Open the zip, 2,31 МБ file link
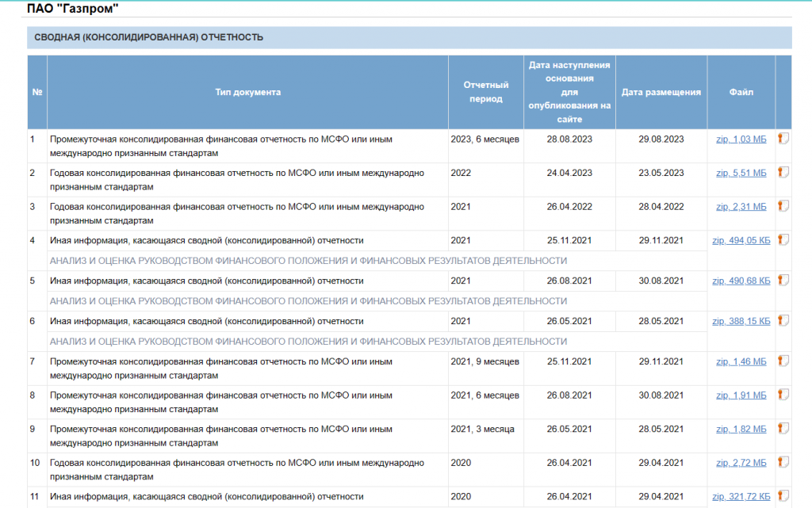Viewport: 812px width, 508px height. (x=741, y=207)
